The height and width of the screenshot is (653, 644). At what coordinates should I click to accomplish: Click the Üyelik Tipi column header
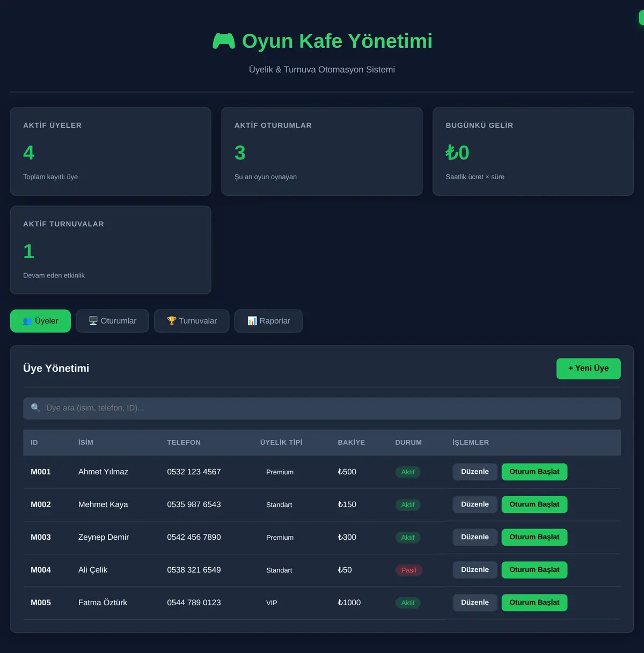click(281, 443)
